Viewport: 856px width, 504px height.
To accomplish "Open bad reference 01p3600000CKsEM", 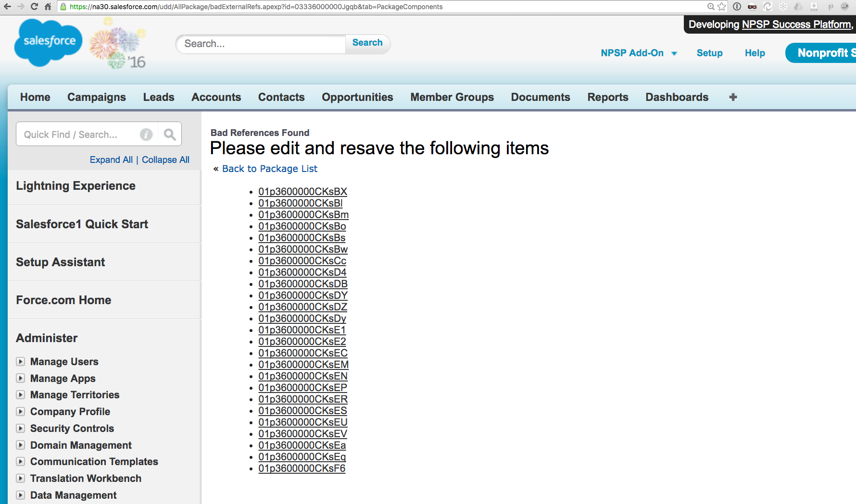I will [303, 365].
